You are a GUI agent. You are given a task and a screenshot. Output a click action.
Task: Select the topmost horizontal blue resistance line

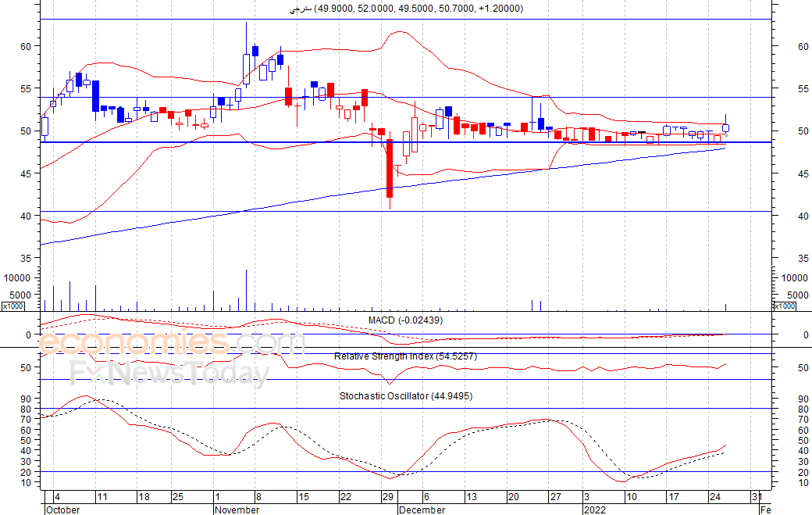[406, 19]
